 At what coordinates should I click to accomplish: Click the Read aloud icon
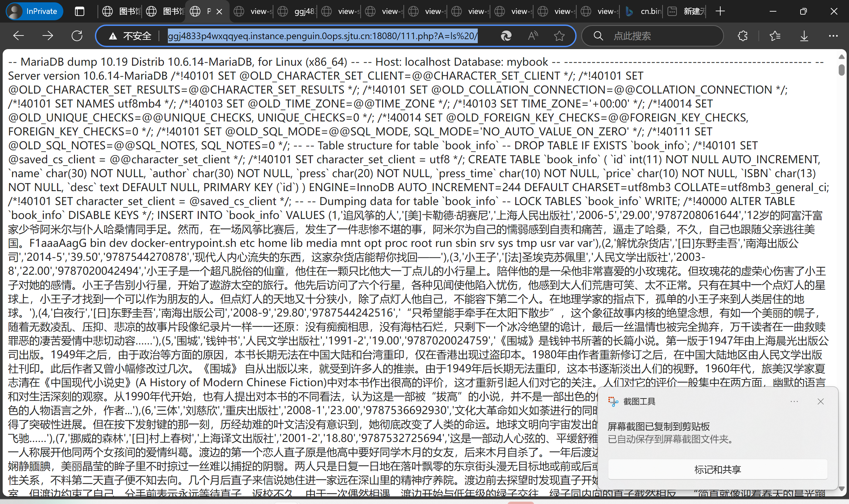pyautogui.click(x=533, y=36)
